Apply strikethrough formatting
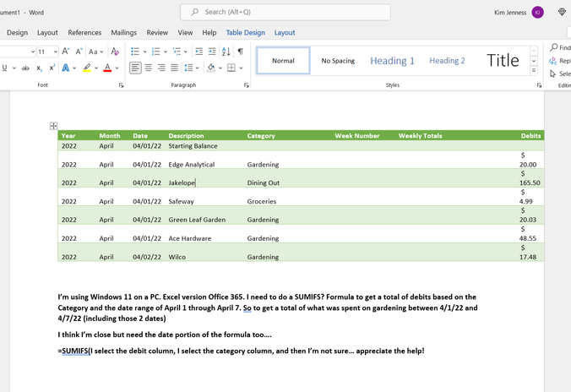This screenshot has height=392, width=571. 25,68
